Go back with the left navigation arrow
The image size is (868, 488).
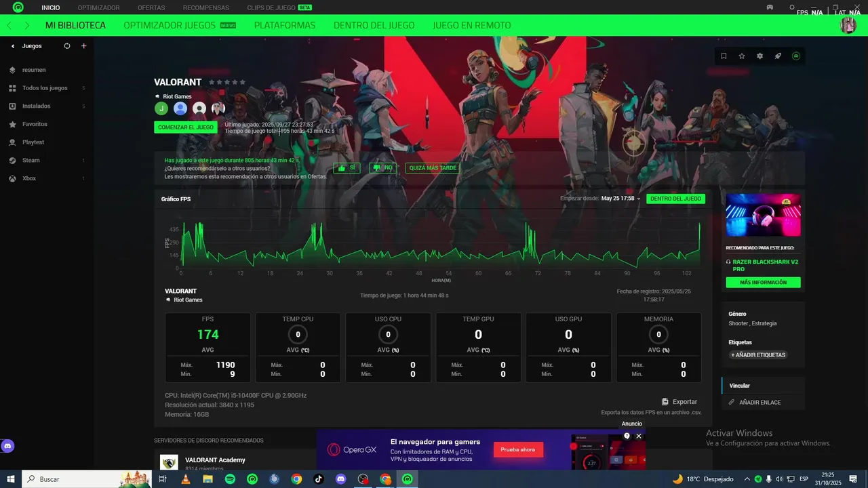tap(9, 25)
